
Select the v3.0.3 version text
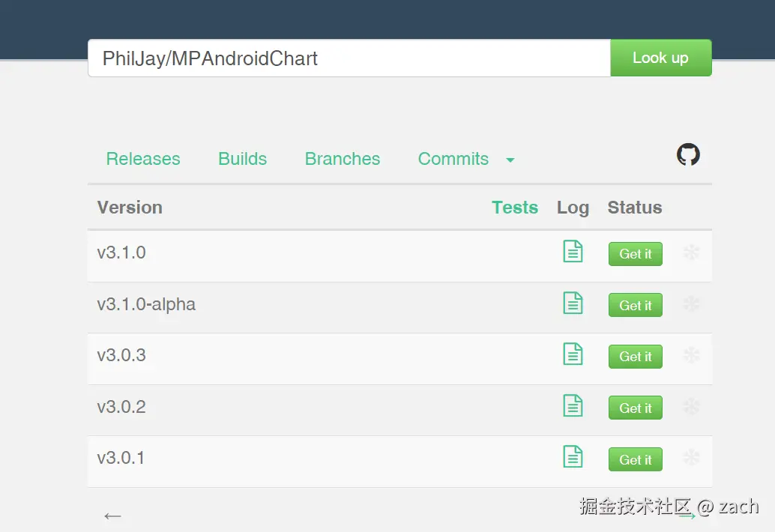[x=121, y=355]
